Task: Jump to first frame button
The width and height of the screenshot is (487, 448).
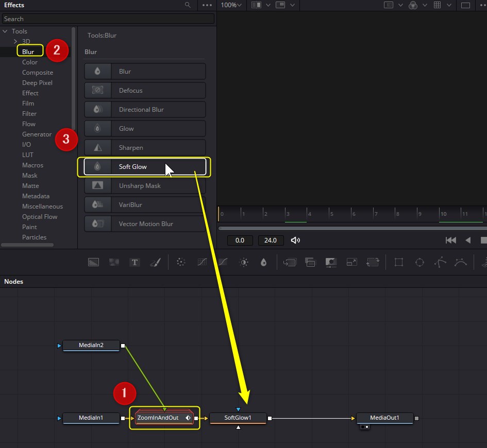Action: (x=450, y=240)
